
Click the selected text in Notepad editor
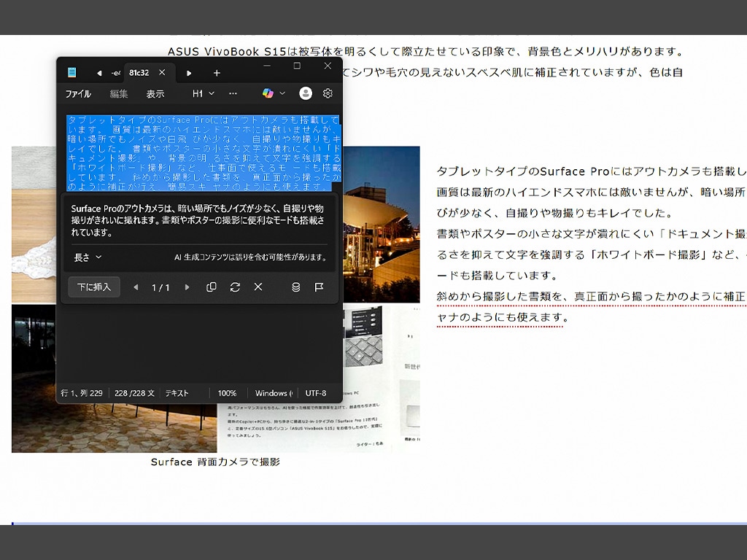tap(204, 153)
